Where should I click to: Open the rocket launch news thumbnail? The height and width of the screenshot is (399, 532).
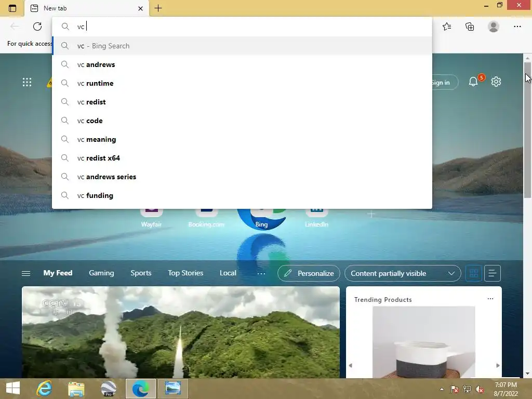click(180, 332)
